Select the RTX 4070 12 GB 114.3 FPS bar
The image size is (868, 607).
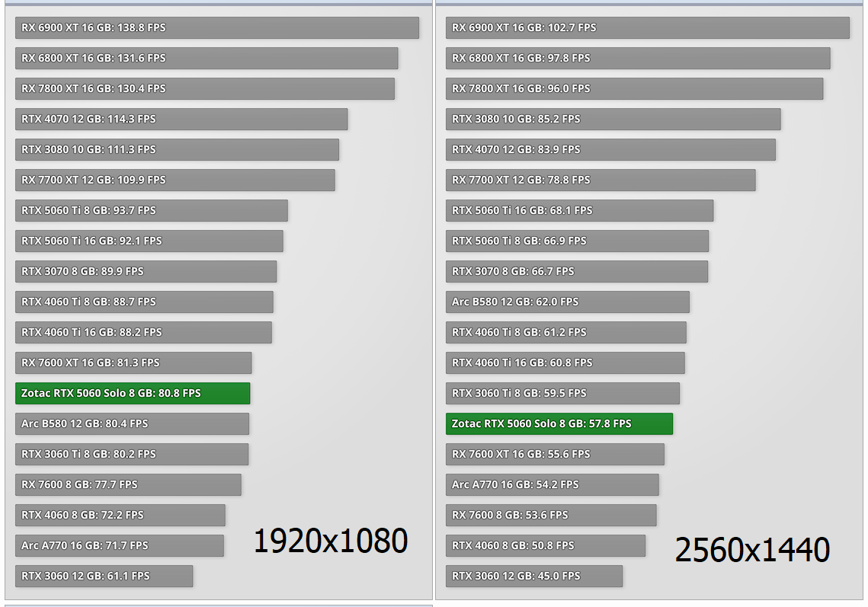coord(181,119)
